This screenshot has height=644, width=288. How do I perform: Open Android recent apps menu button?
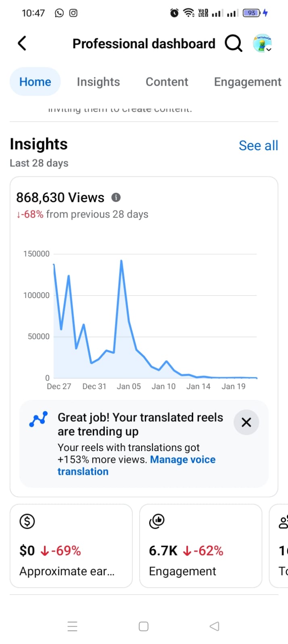pyautogui.click(x=72, y=626)
